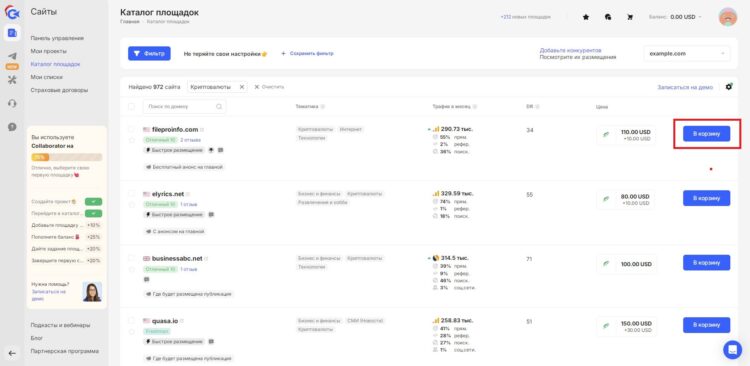
Task: Click the green leaf icon for elyrics.net price
Action: [606, 199]
